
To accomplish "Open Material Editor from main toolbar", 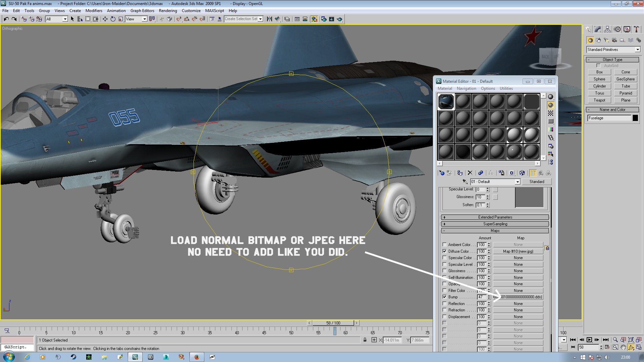I will coord(314,19).
